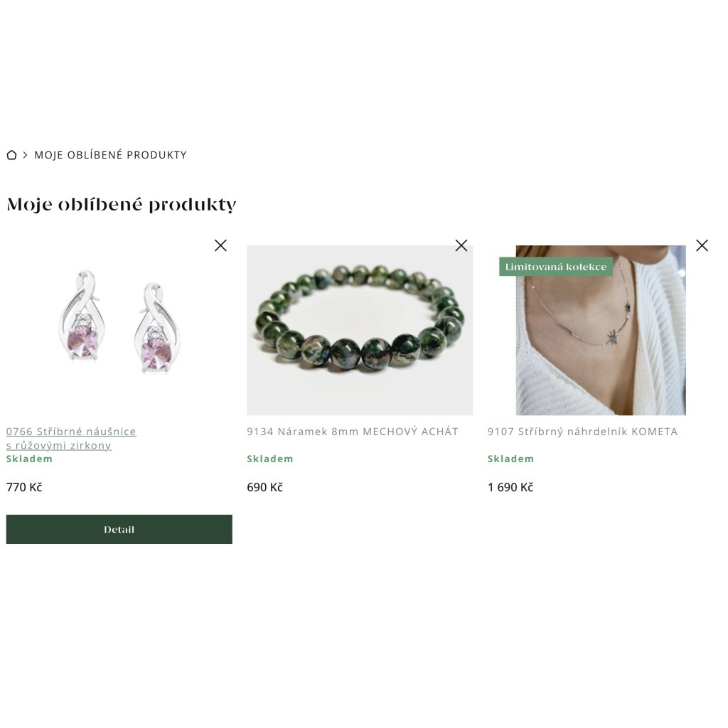Click the breadcrumb chevron separator

tap(25, 155)
